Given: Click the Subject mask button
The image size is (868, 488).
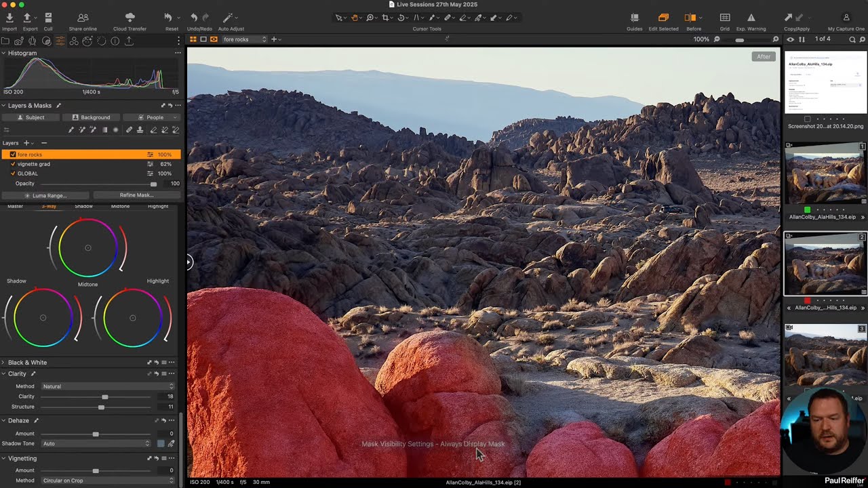Looking at the screenshot, I should pyautogui.click(x=31, y=117).
